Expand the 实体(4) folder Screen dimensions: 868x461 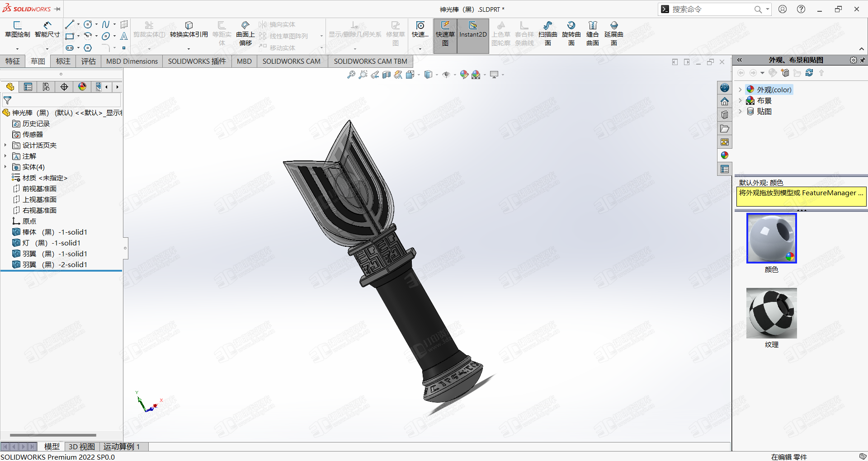click(x=5, y=167)
